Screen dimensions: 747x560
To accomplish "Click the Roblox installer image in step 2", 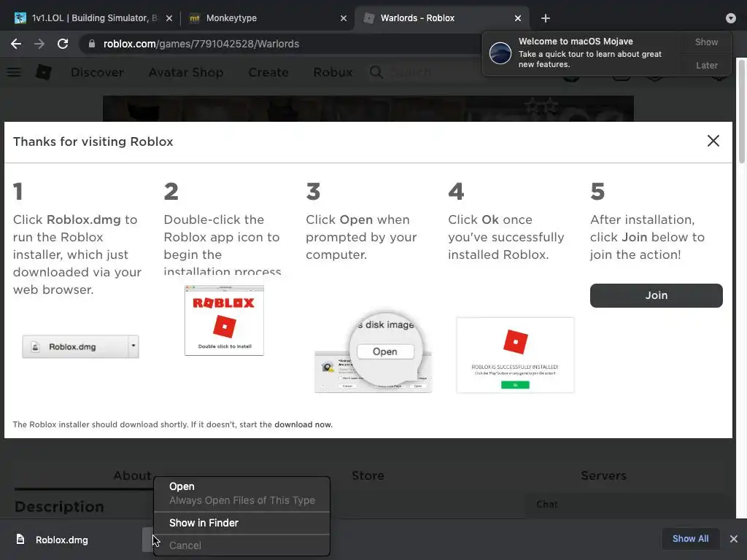I will pos(224,320).
